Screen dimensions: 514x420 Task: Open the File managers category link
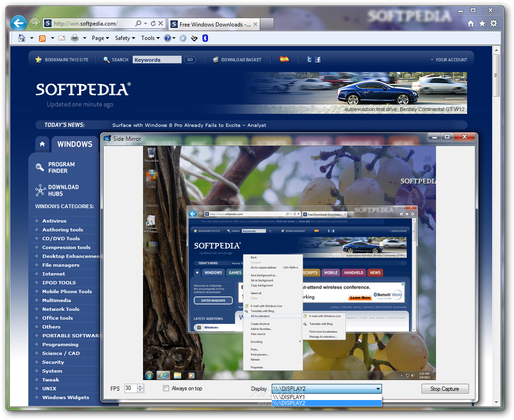(61, 265)
